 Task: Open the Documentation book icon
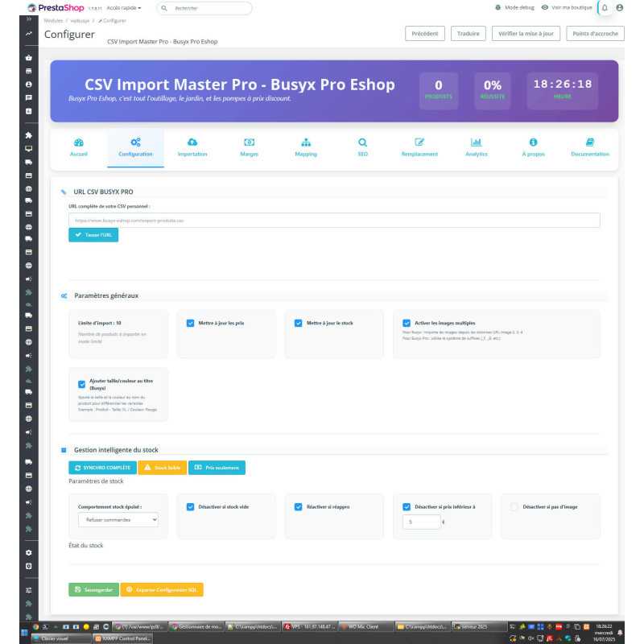point(592,142)
